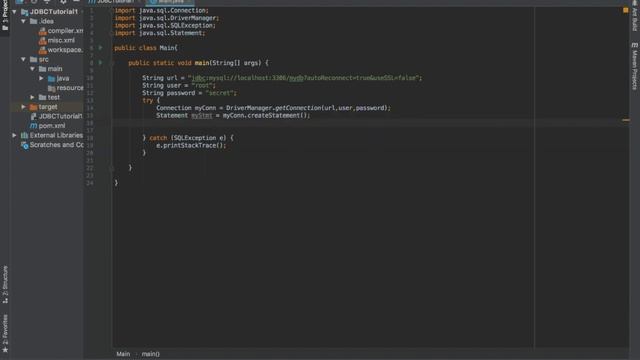Collapse the main folder arrow
Screen dimensions: 640x360
[x=33, y=69]
